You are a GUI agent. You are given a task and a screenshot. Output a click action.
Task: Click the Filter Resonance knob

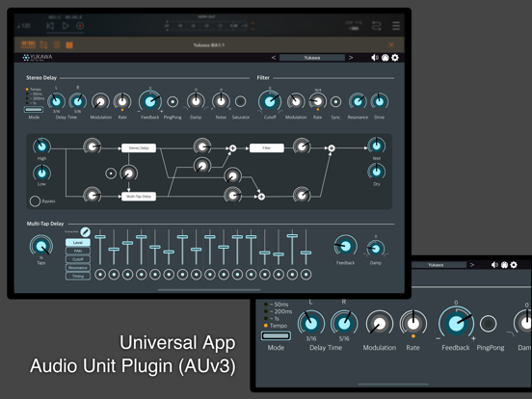pos(358,101)
